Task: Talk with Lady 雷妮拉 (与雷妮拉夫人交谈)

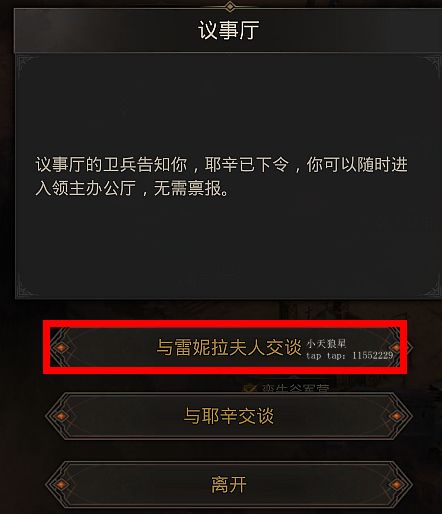Action: [229, 347]
